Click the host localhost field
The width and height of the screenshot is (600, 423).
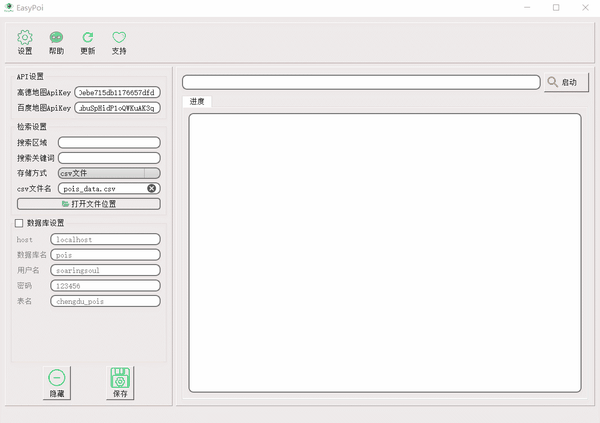tap(105, 239)
